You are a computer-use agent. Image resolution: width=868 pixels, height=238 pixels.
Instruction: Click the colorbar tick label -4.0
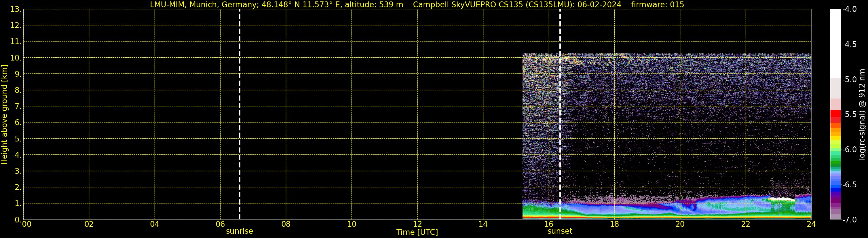(850, 10)
